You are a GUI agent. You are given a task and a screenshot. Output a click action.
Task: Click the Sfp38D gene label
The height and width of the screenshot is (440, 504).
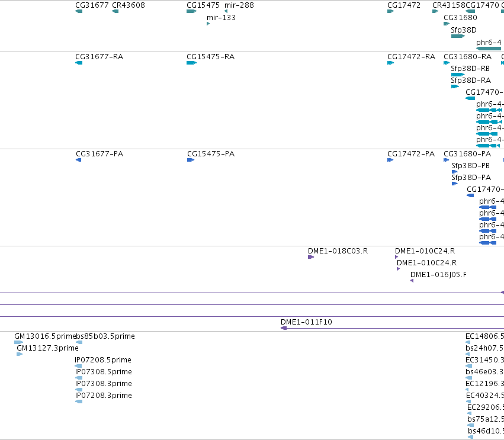[464, 30]
